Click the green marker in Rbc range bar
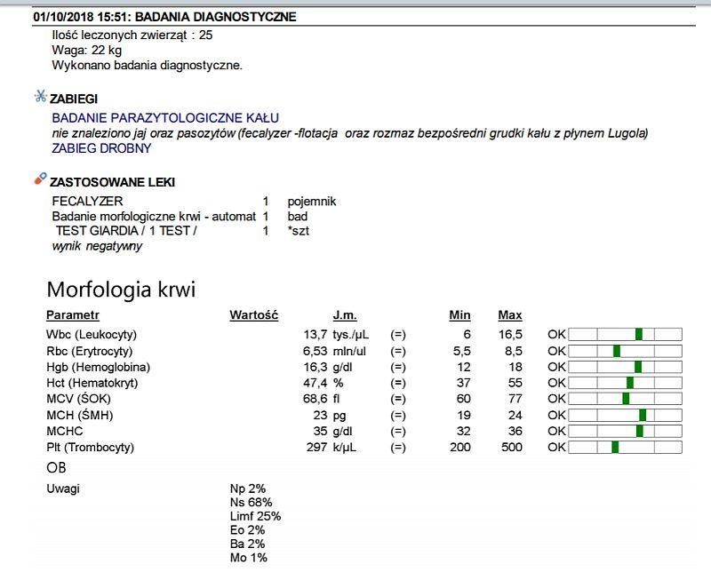This screenshot has height=588, width=711. tap(616, 351)
